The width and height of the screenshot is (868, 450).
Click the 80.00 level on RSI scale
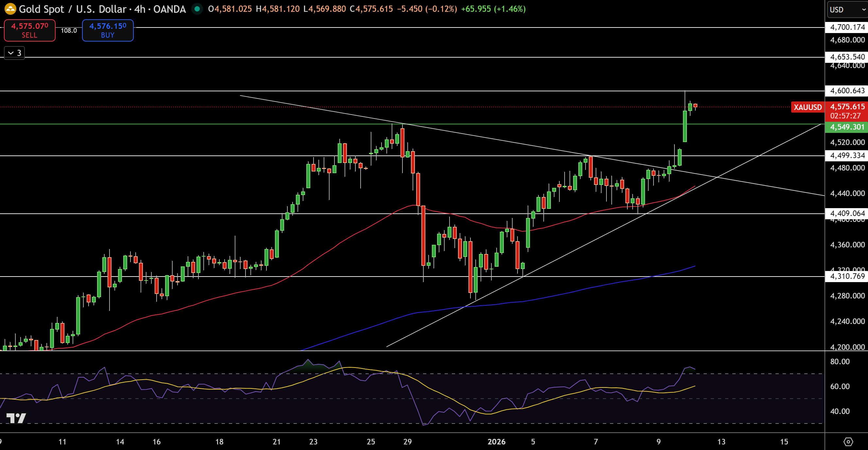pyautogui.click(x=840, y=361)
